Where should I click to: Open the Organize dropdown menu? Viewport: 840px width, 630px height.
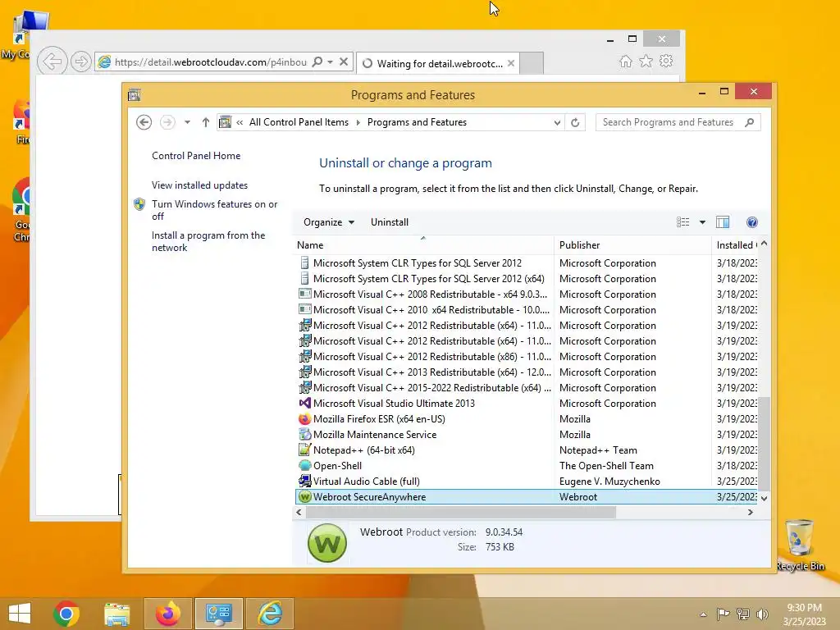(x=328, y=222)
